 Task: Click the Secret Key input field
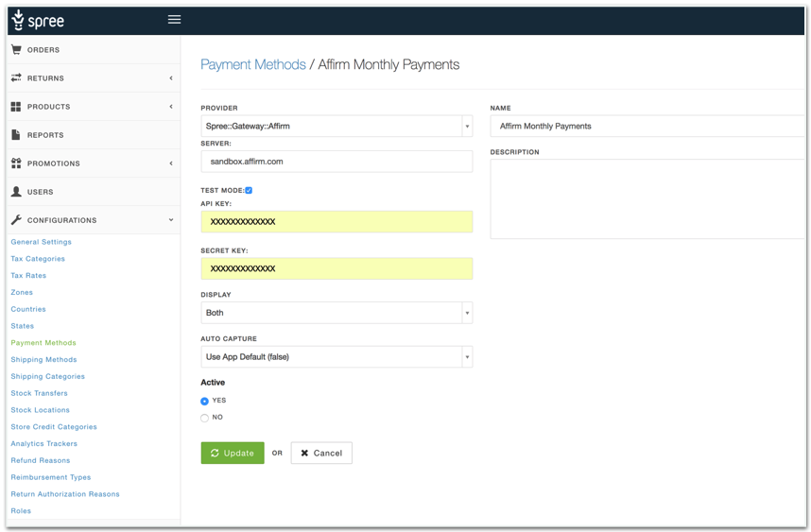[336, 268]
